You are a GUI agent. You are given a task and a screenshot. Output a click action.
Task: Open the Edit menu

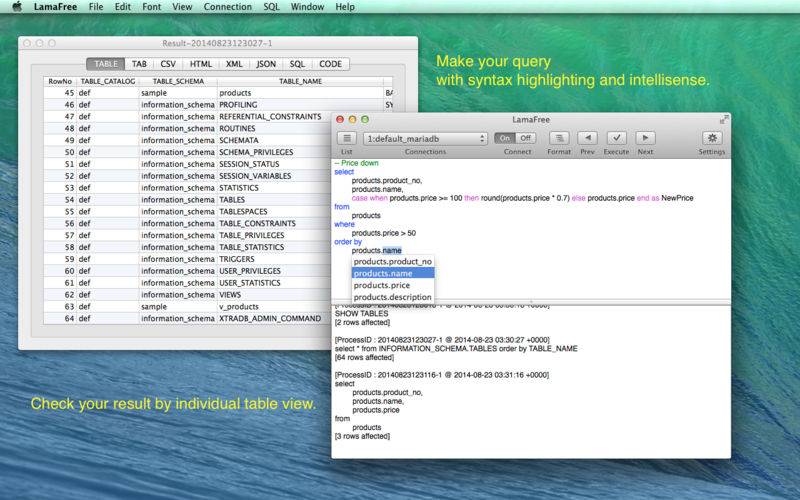point(122,7)
